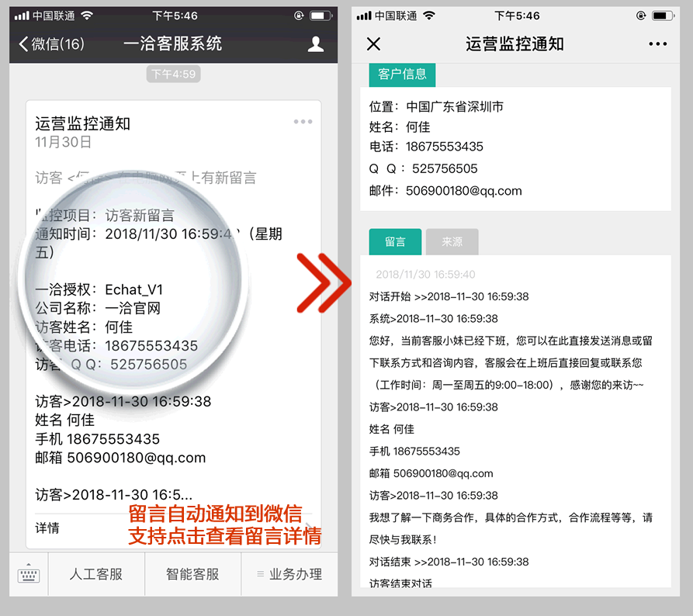Click the QQ number 525756505 in 客户信息
The height and width of the screenshot is (616, 693).
pyautogui.click(x=445, y=169)
